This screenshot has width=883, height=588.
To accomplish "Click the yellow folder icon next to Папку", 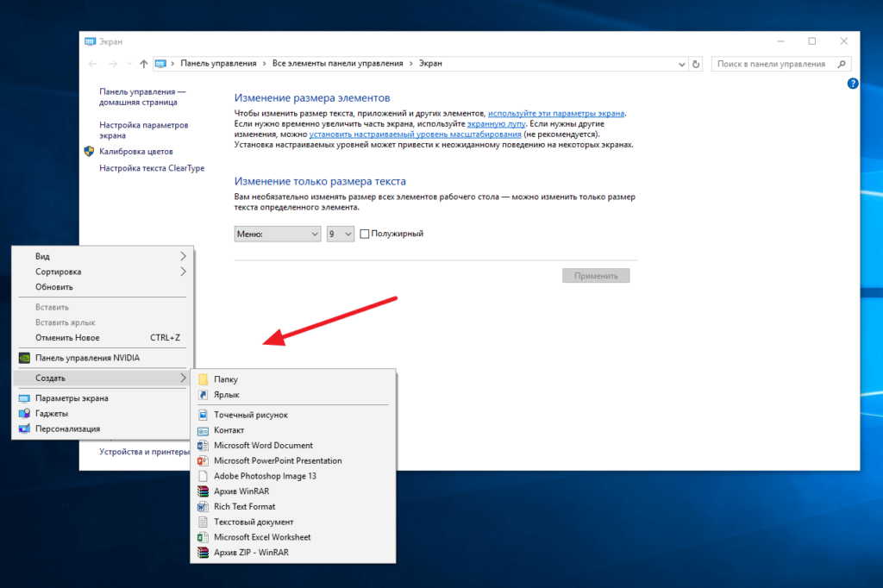I will coord(204,379).
